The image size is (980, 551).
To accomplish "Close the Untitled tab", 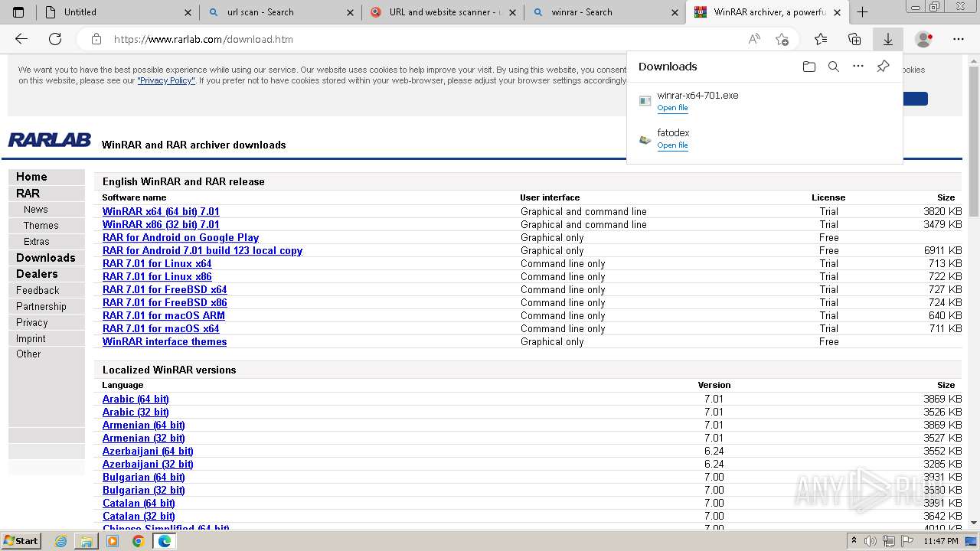I will (x=188, y=12).
